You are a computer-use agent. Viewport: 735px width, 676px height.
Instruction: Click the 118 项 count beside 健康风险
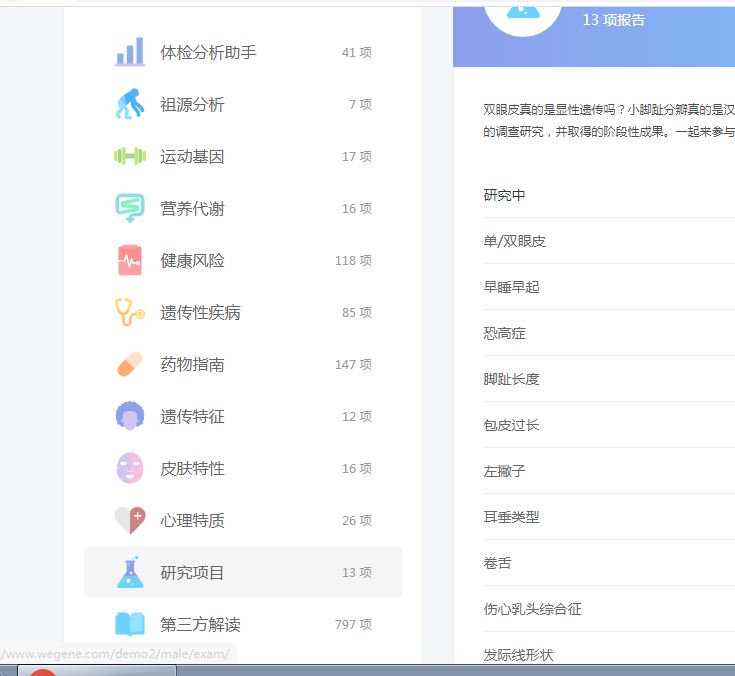click(x=353, y=260)
